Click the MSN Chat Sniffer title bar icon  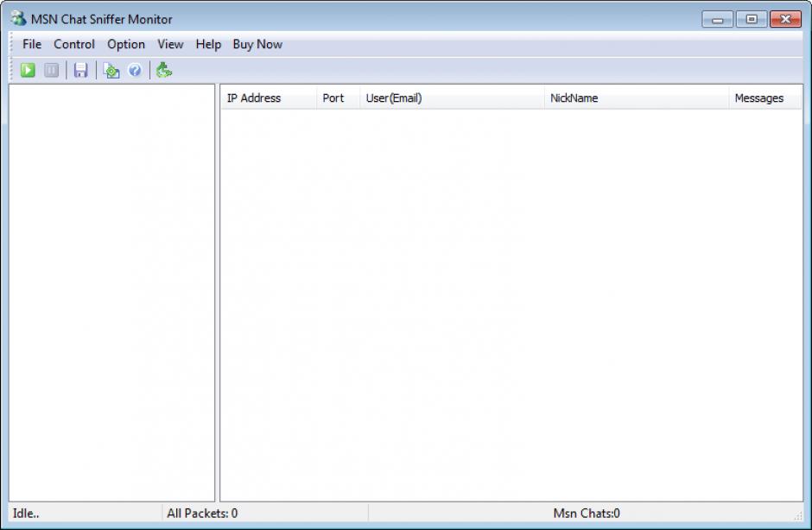pyautogui.click(x=19, y=19)
